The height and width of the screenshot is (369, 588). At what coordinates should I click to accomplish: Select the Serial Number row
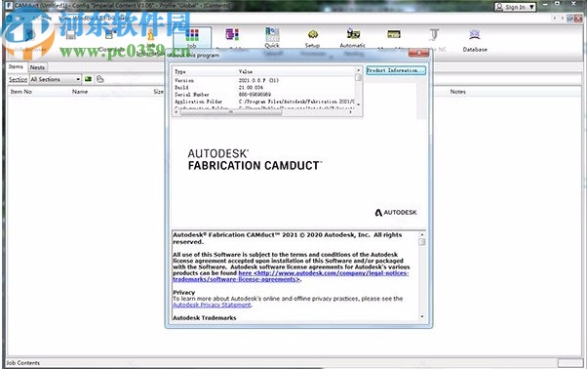point(264,95)
